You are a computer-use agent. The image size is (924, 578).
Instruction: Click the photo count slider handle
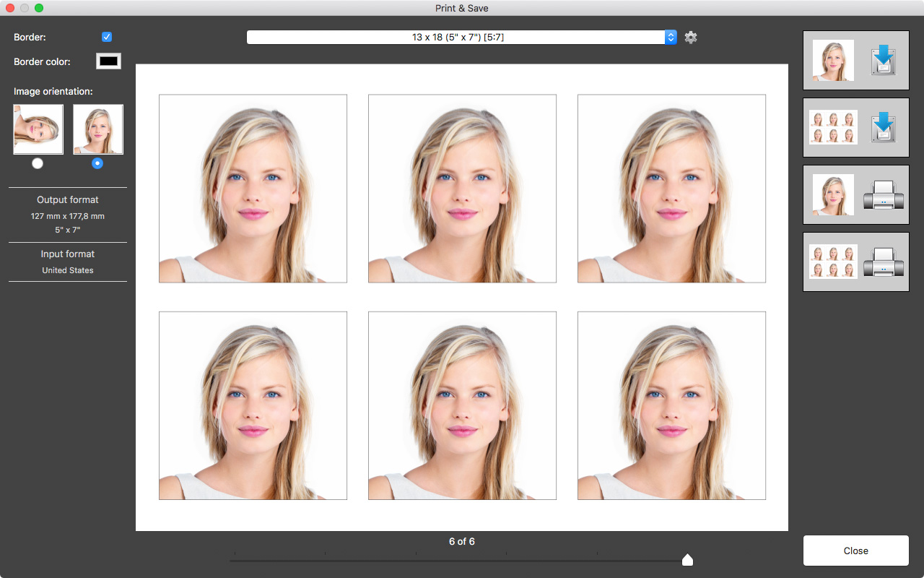point(687,559)
